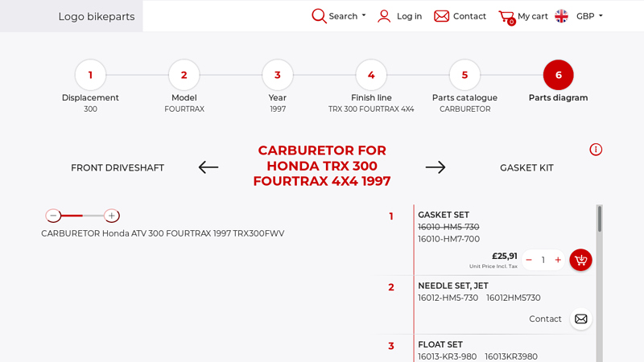644x362 pixels.
Task: Increase gasket set quantity by one
Action: (x=558, y=260)
